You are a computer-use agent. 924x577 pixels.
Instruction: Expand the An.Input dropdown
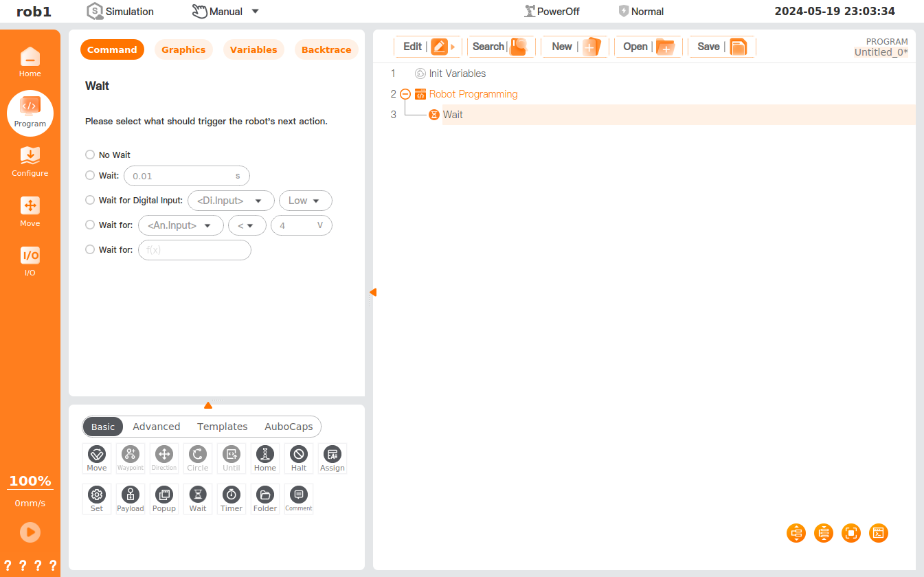[181, 225]
